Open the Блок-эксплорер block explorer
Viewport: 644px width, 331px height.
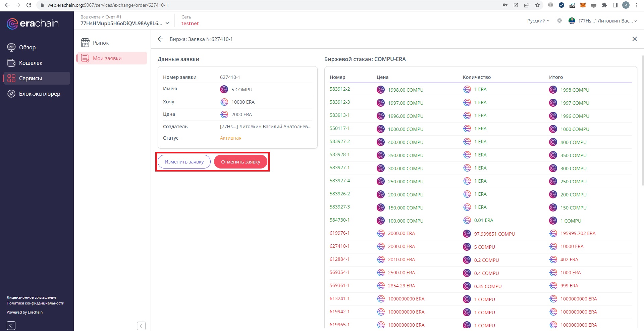pyautogui.click(x=39, y=94)
